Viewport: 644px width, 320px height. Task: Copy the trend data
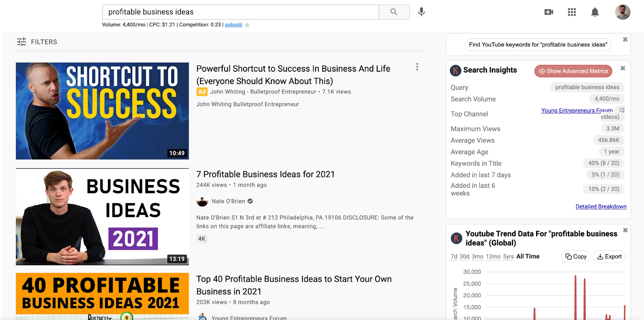pyautogui.click(x=576, y=256)
